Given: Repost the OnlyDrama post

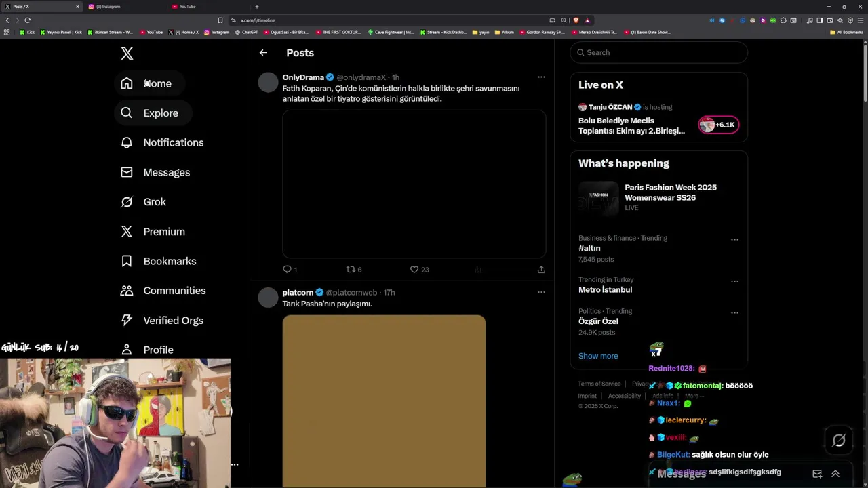Looking at the screenshot, I should tap(354, 269).
